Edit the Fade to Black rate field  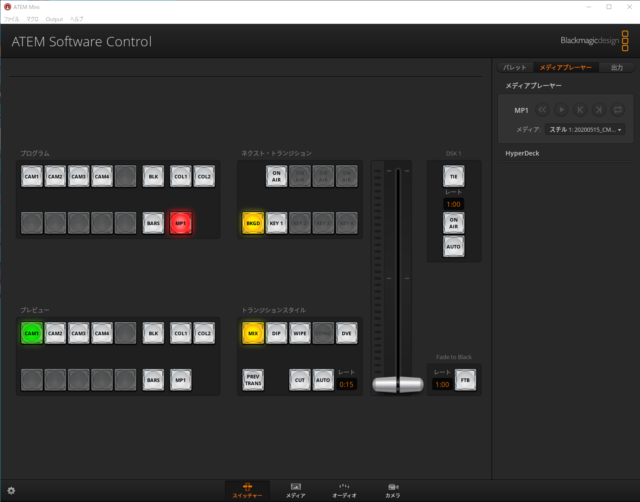[442, 384]
